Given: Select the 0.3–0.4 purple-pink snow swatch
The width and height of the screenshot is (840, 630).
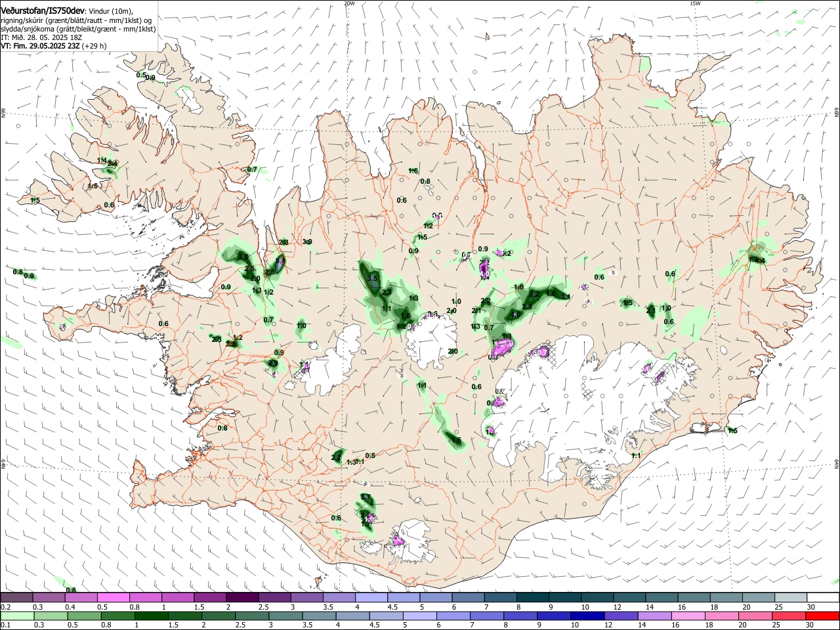Looking at the screenshot, I should point(49,598).
